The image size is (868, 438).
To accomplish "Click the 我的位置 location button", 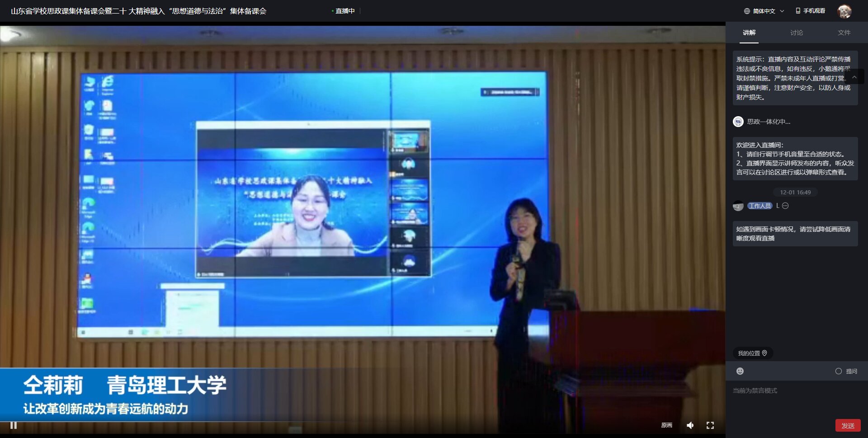I will coord(752,353).
